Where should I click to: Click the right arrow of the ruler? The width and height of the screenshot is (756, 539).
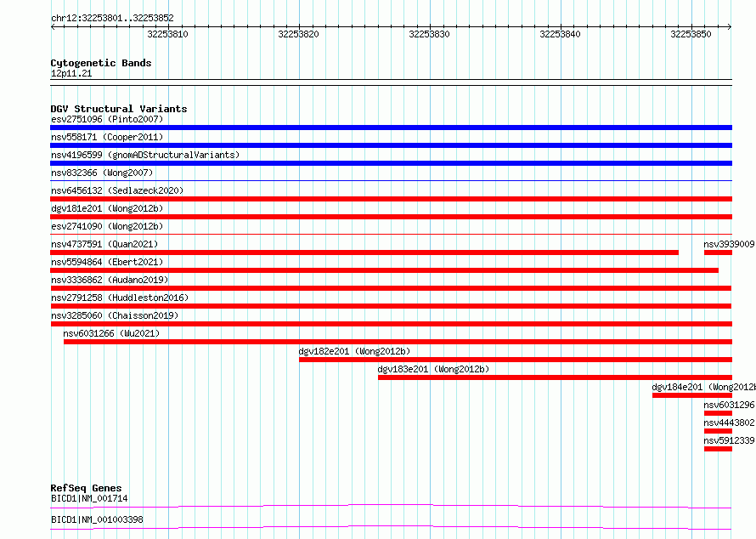[730, 27]
